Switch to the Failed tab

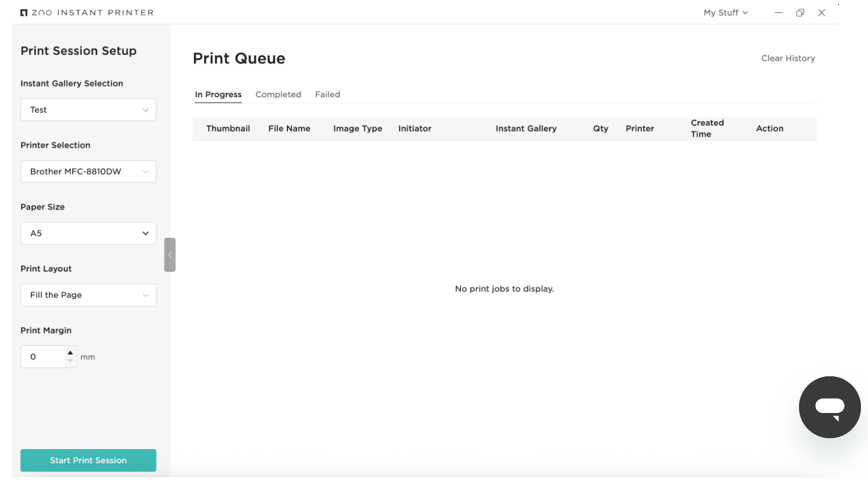pyautogui.click(x=327, y=95)
